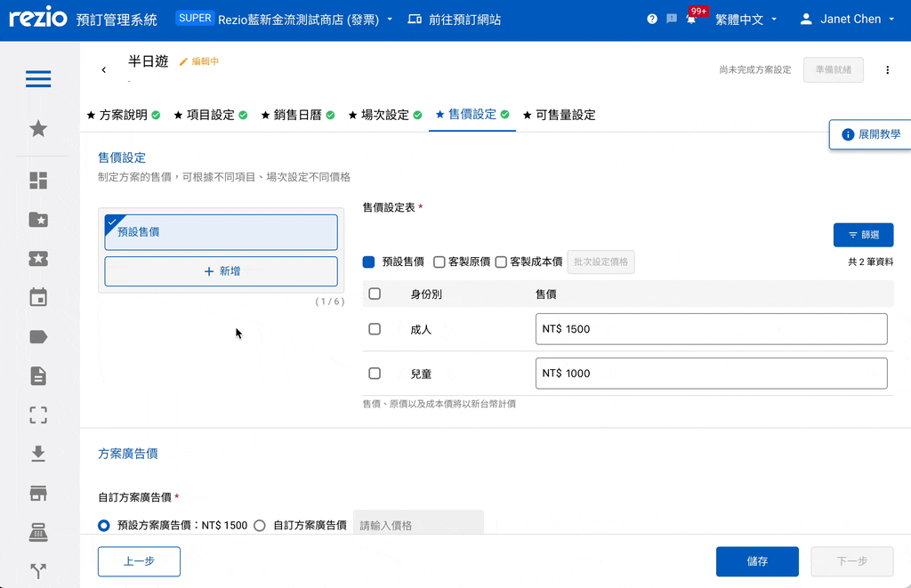This screenshot has height=588, width=911.
Task: Open the starred folder sidebar icon
Action: pos(38,220)
